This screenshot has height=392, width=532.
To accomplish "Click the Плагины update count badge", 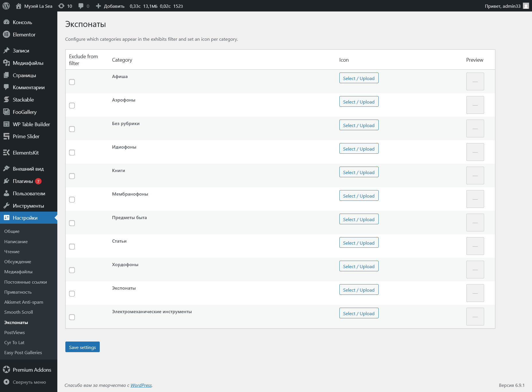I will pyautogui.click(x=38, y=181).
